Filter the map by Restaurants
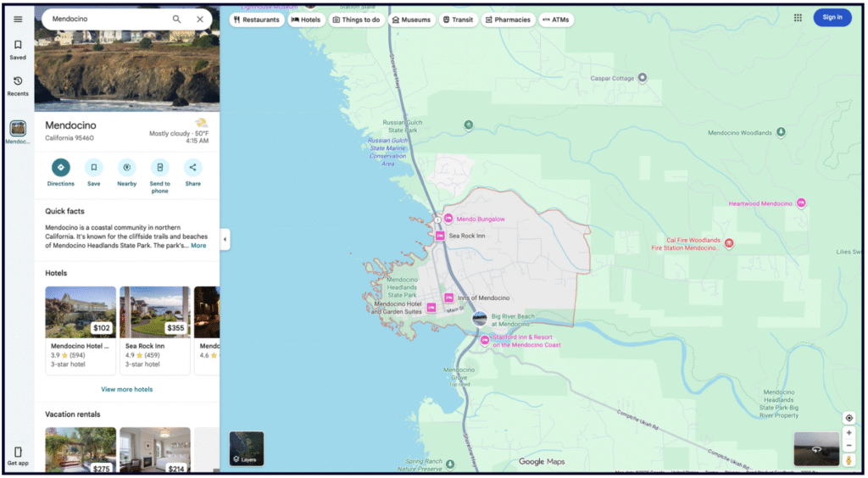The width and height of the screenshot is (868, 478). point(256,19)
